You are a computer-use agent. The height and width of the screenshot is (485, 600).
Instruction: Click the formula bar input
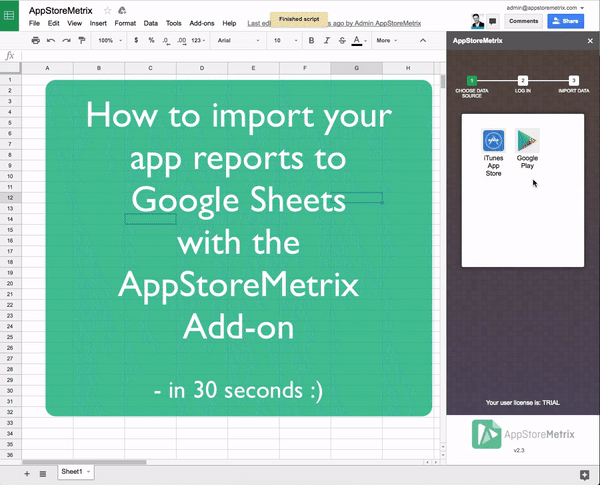(233, 56)
